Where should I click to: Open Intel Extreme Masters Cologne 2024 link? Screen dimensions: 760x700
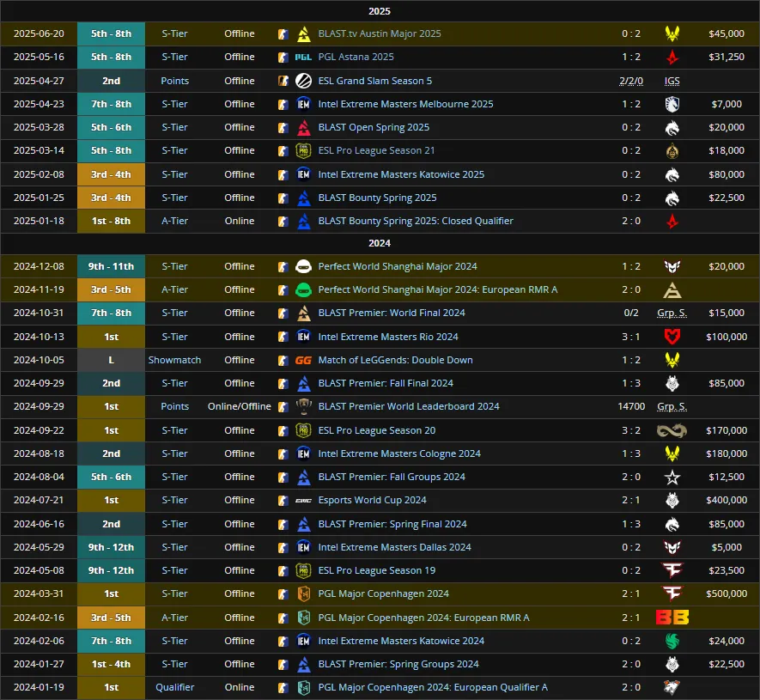(x=399, y=453)
